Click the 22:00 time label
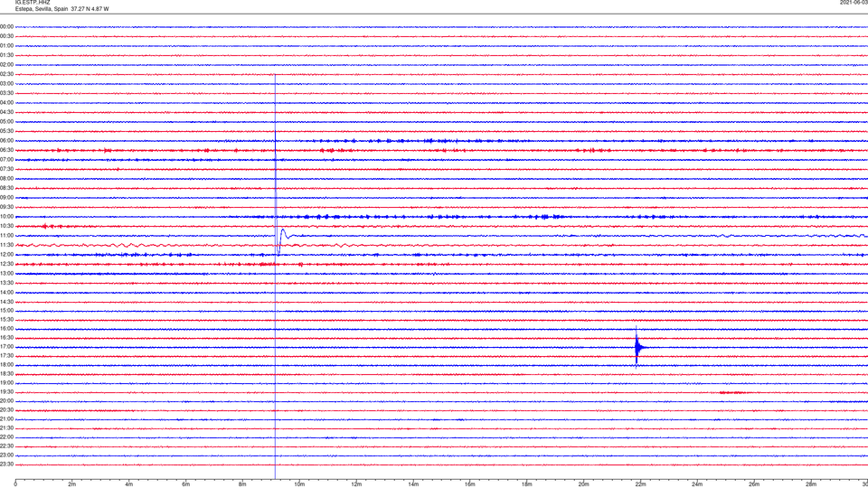The width and height of the screenshot is (868, 488). pyautogui.click(x=6, y=437)
